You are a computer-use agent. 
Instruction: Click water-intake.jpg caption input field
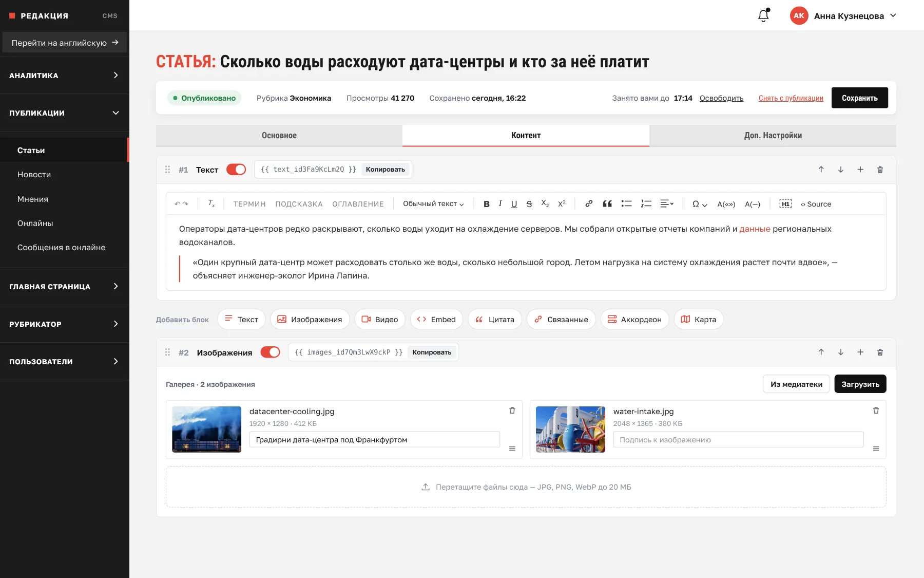(x=738, y=440)
